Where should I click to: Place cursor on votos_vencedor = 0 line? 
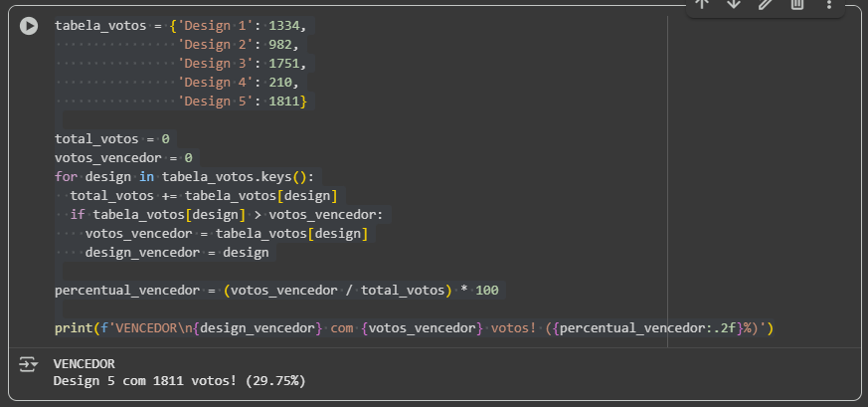click(123, 158)
